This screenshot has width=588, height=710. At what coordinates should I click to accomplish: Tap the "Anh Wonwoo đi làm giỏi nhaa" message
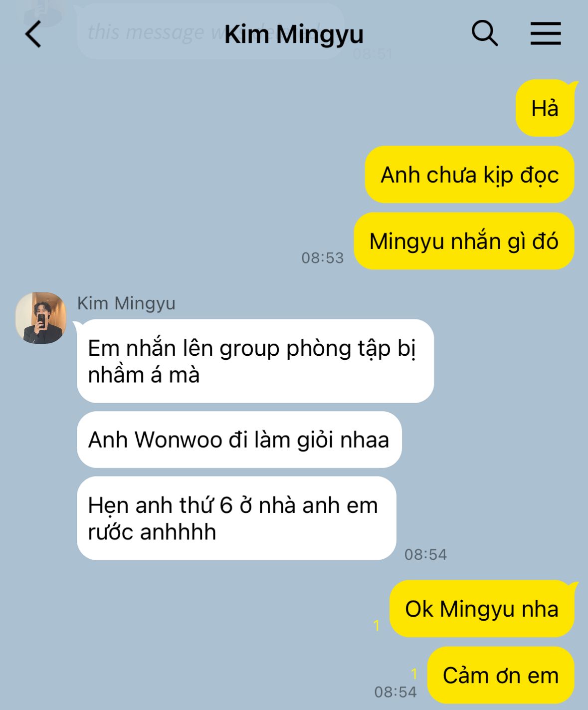coord(239,440)
